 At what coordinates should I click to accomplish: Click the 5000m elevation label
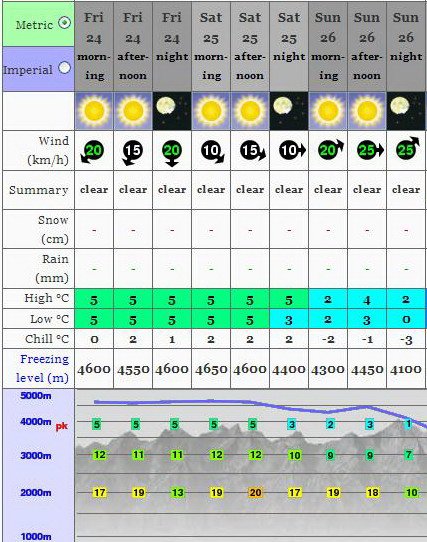tap(36, 395)
